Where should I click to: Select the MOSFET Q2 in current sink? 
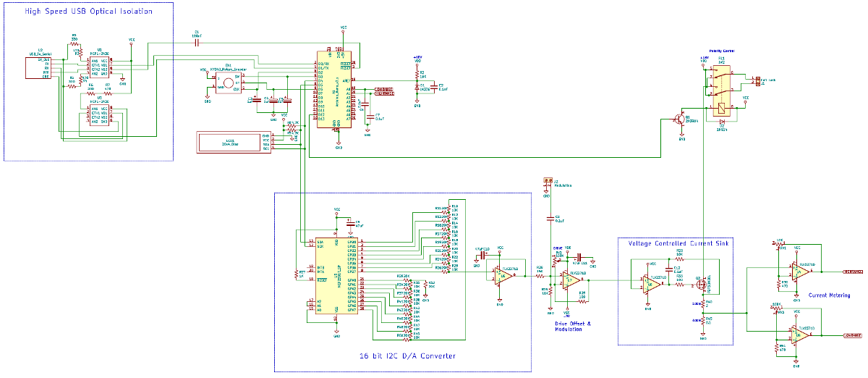pos(701,283)
